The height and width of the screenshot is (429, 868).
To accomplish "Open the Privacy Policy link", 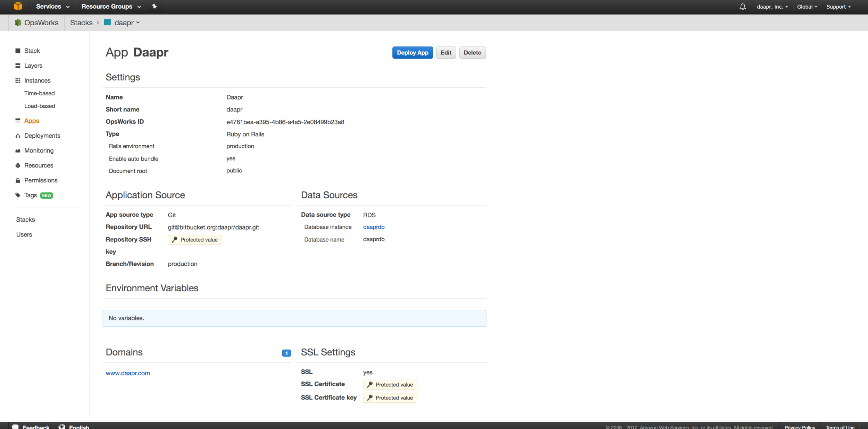I will (x=800, y=427).
